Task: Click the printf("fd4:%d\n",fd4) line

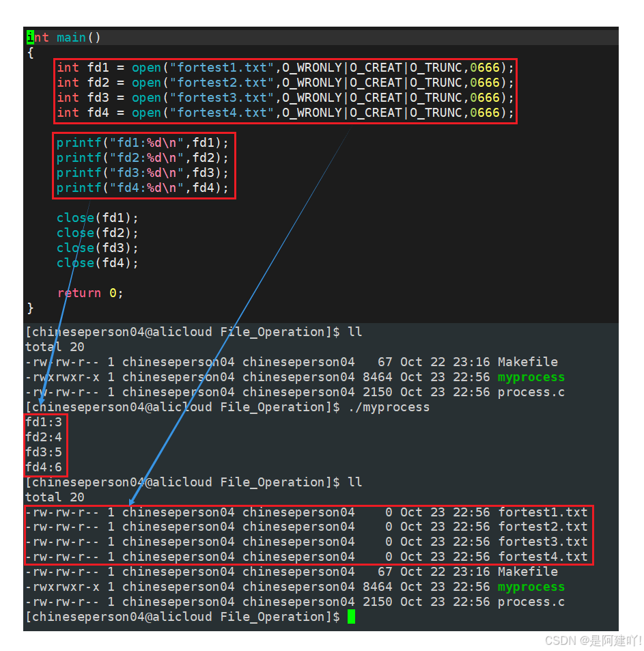Action: [x=142, y=188]
